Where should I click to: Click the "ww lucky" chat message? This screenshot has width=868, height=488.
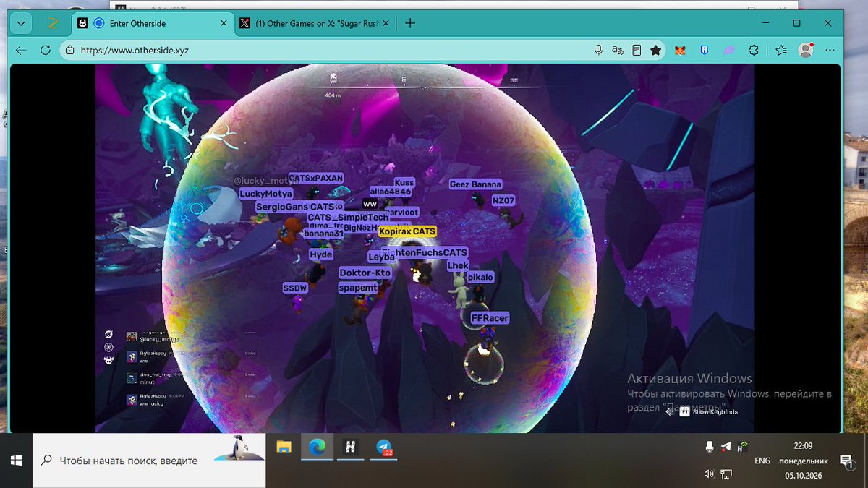[x=151, y=403]
